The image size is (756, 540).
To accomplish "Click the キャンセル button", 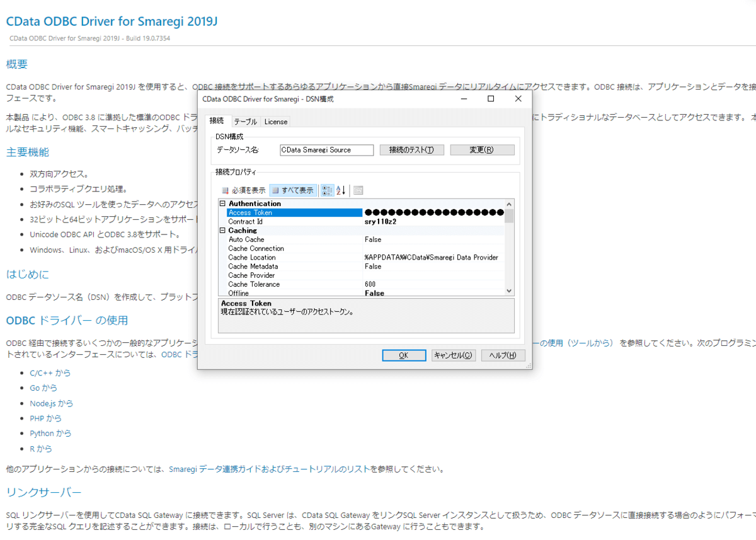I will [454, 355].
